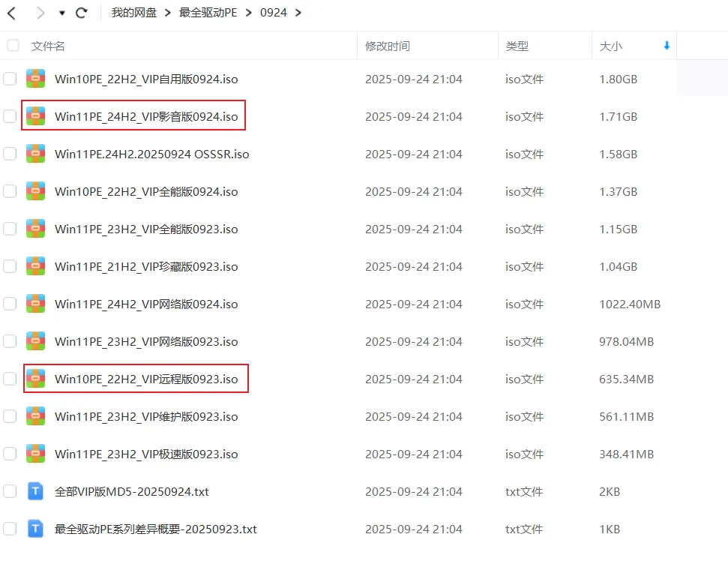Check the box for Win10PE_22H2_VIP远程版0923.iso

(x=10, y=379)
